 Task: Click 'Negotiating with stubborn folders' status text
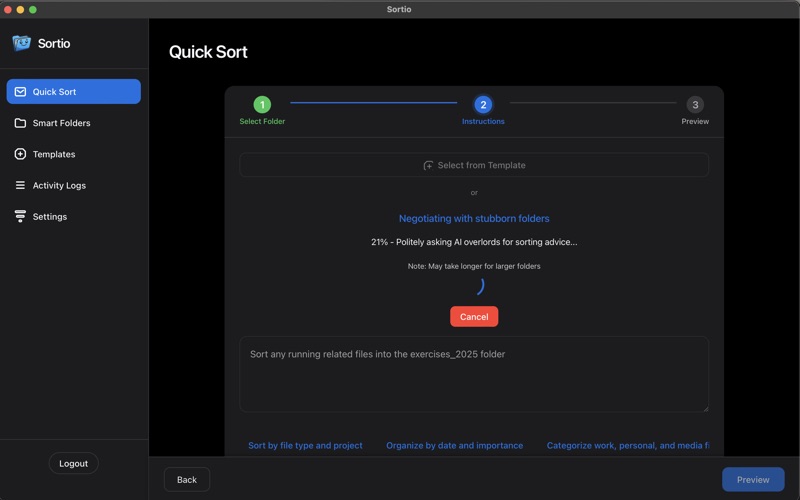pos(474,218)
